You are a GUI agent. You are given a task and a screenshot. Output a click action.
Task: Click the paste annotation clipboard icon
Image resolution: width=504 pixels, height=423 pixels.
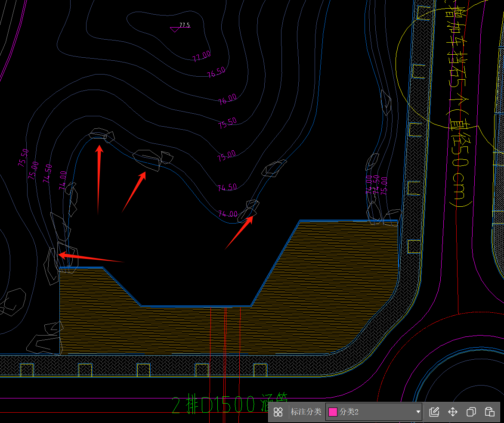(x=489, y=412)
